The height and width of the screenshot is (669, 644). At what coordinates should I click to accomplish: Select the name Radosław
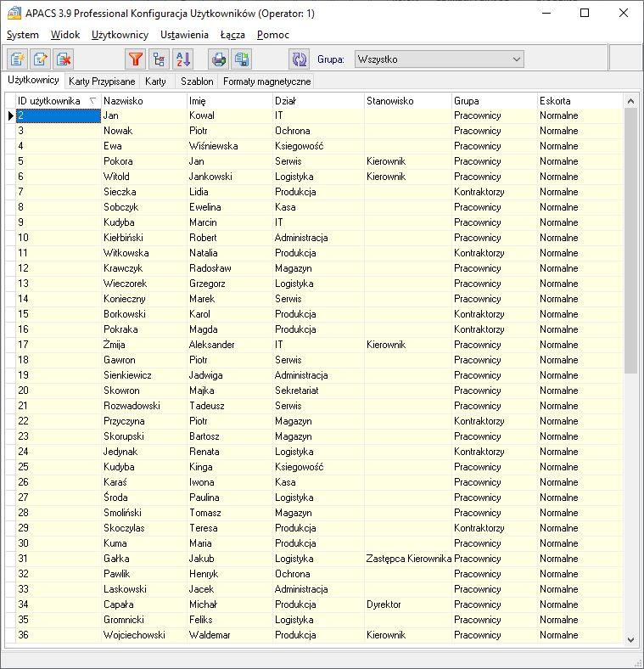pos(210,268)
